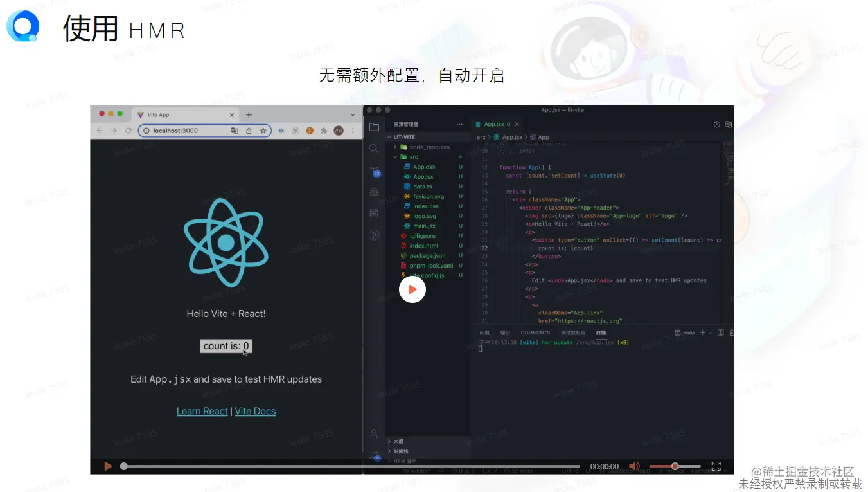Open the browser Extensions puzzle icon
Screen dimensions: 868x492
click(324, 131)
